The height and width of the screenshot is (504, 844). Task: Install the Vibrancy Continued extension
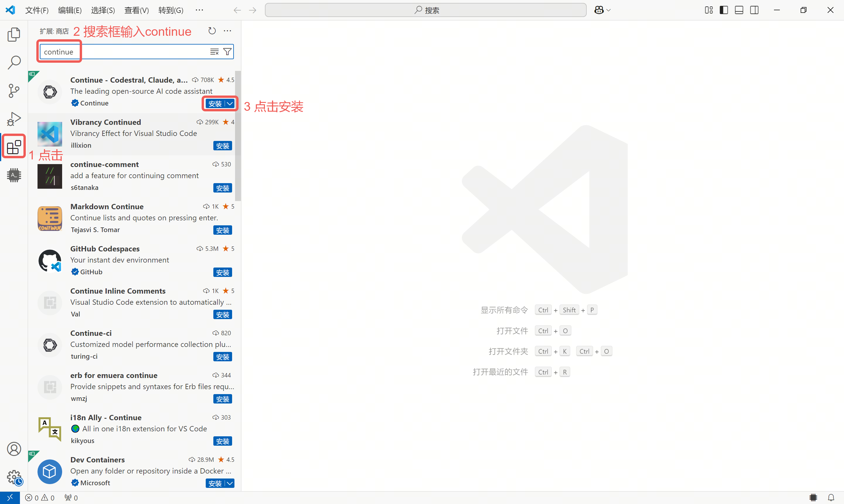pyautogui.click(x=222, y=146)
